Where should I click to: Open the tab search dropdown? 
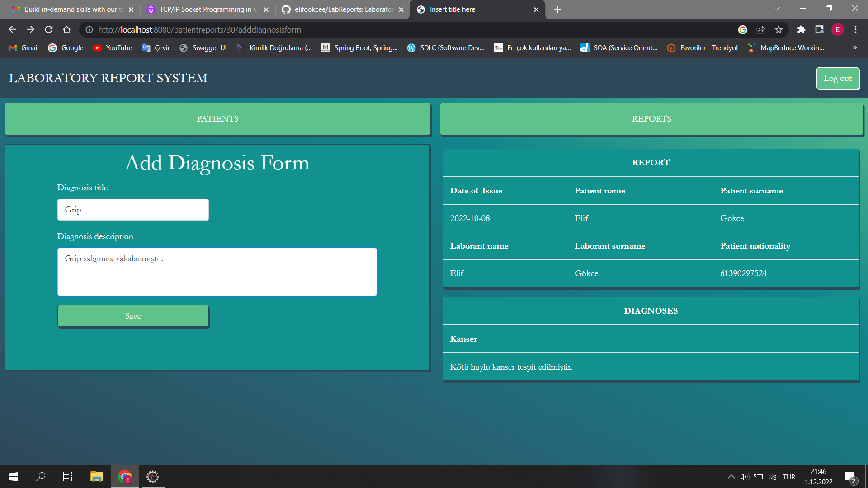pyautogui.click(x=777, y=8)
